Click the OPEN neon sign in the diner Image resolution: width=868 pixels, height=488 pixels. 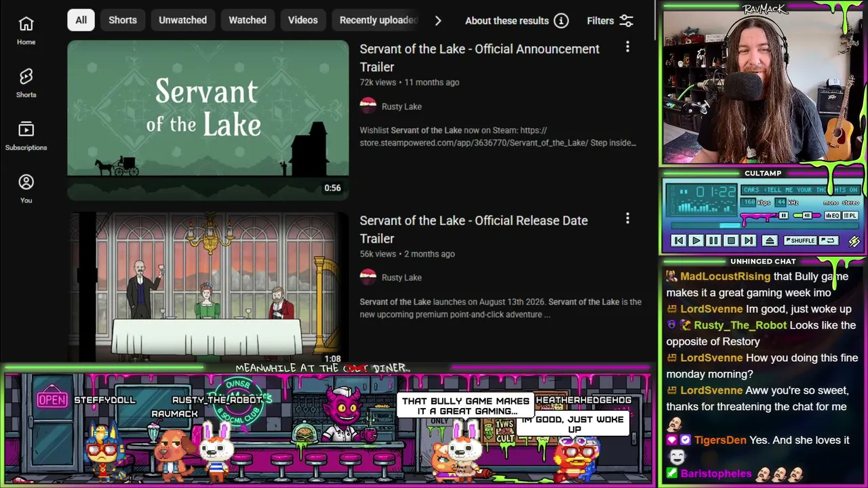pos(52,400)
